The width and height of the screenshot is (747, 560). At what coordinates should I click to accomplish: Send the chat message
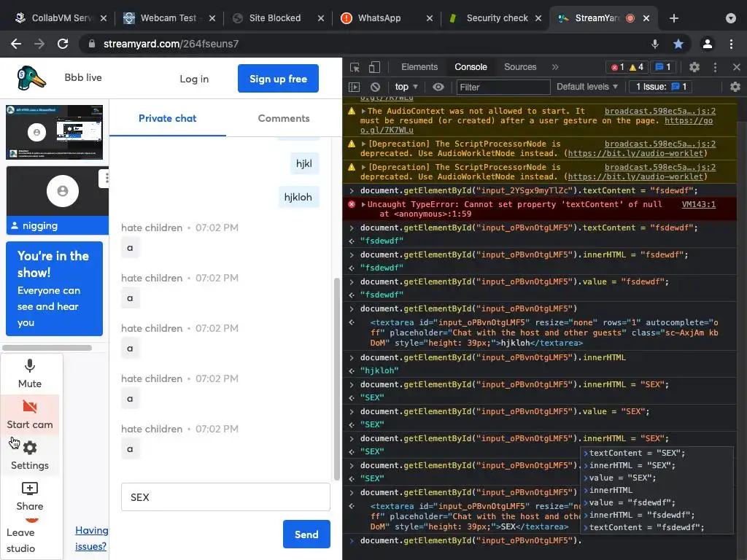(306, 534)
